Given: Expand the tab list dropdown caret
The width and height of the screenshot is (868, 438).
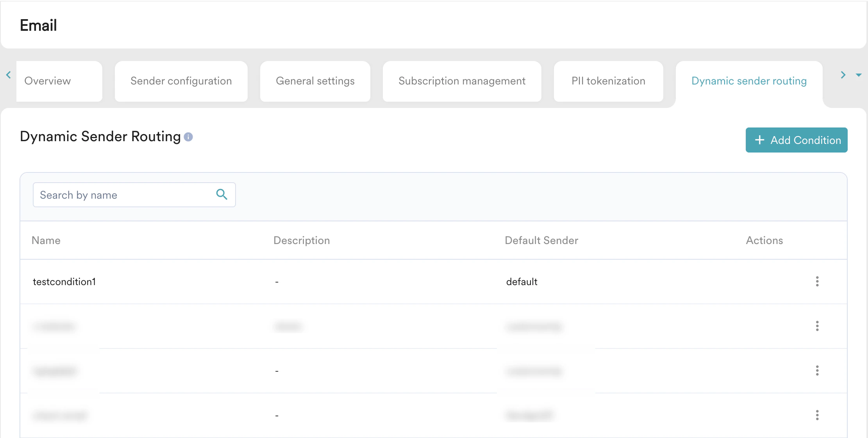Looking at the screenshot, I should tap(859, 75).
